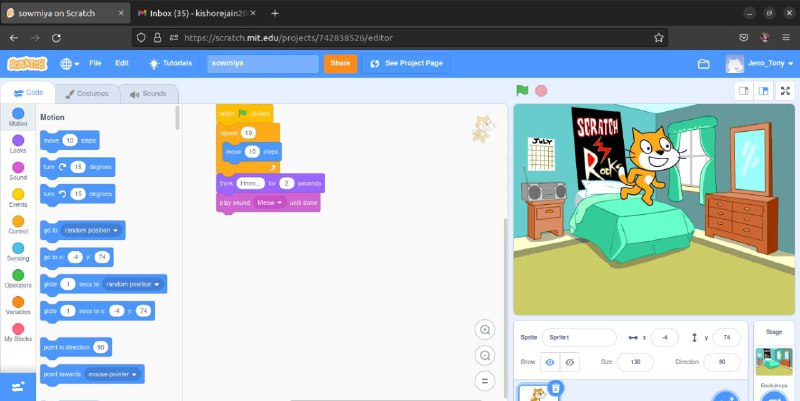Zoom out of the code workspace

point(485,355)
